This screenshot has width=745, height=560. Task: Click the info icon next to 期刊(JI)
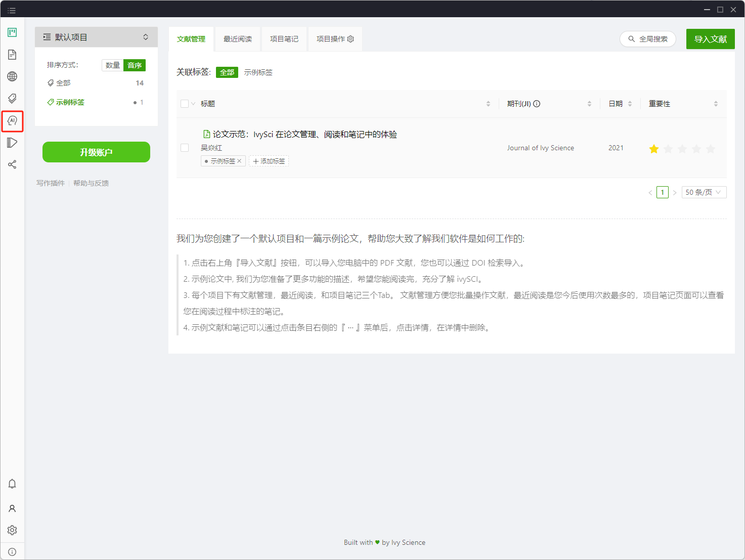tap(537, 104)
